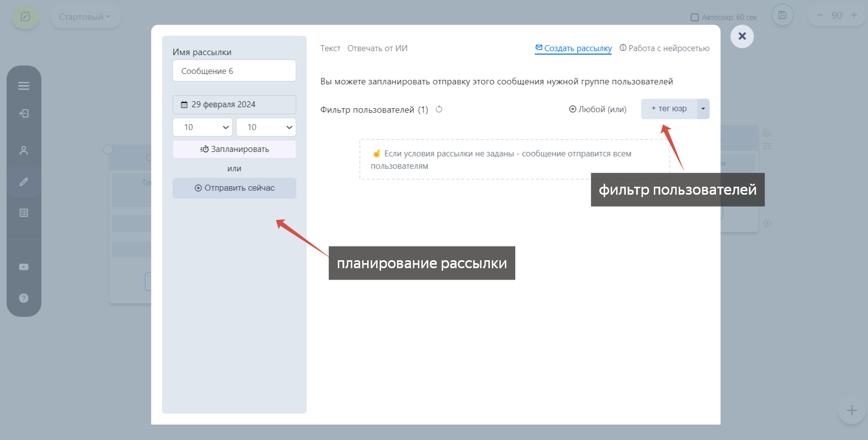Click the green edit icon top left
Viewport: 868px width, 440px height.
pos(25,17)
